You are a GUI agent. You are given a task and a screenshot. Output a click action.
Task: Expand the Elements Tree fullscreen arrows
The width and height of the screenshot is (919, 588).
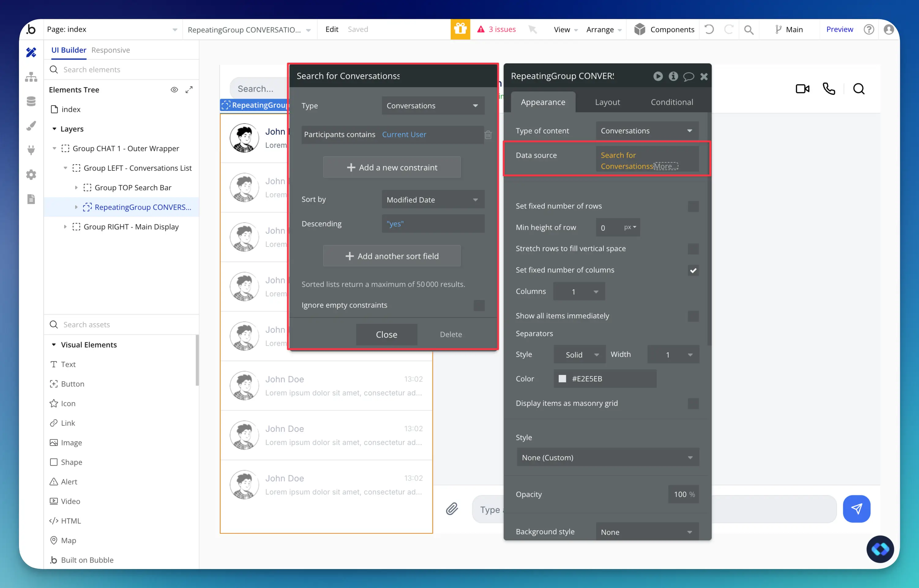[189, 90]
